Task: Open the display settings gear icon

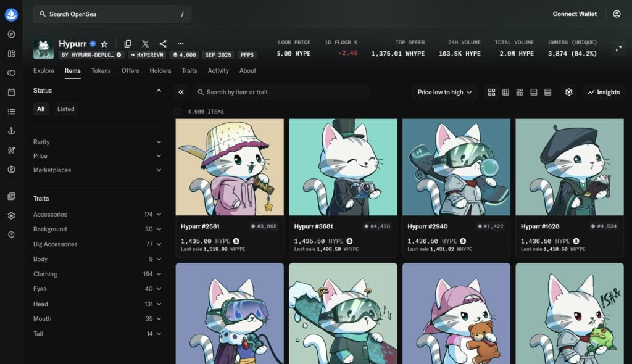Action: tap(568, 93)
